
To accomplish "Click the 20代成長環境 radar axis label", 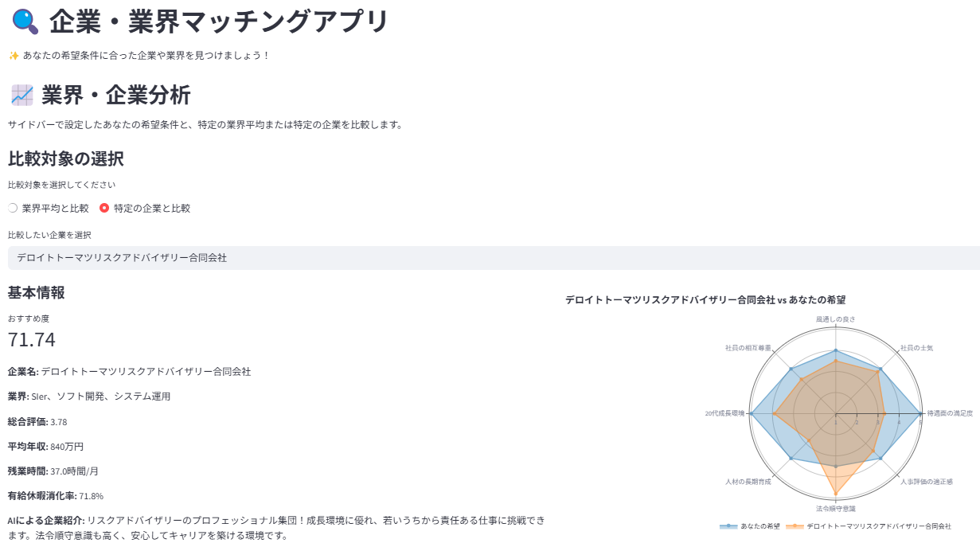I will (724, 413).
